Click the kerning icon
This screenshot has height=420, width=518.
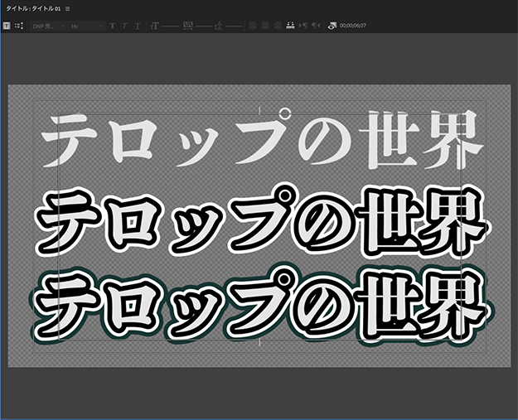coord(188,26)
